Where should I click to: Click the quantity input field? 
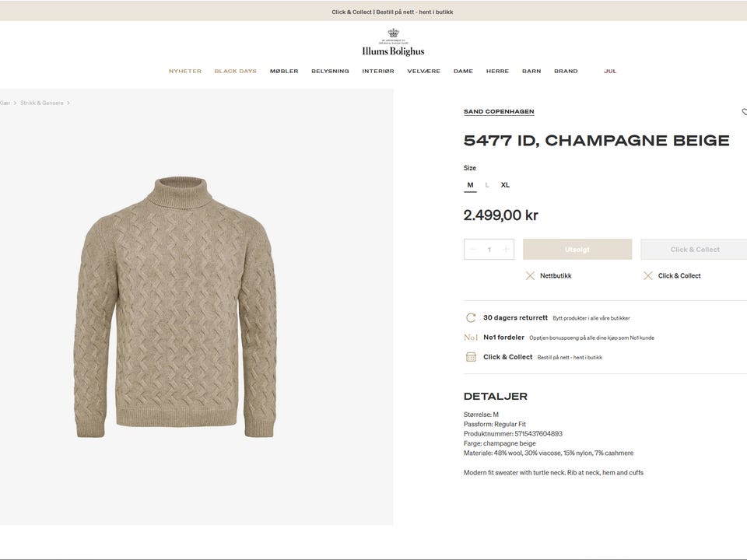click(x=489, y=250)
